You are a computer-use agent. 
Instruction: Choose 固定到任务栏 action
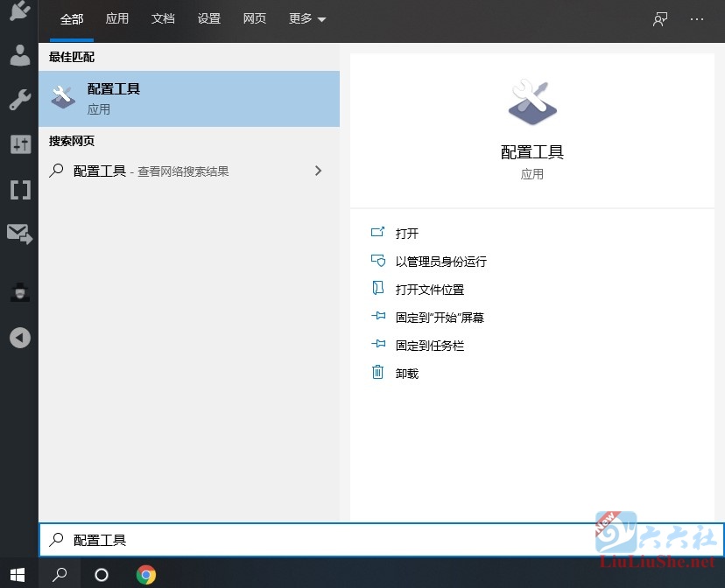coord(429,346)
